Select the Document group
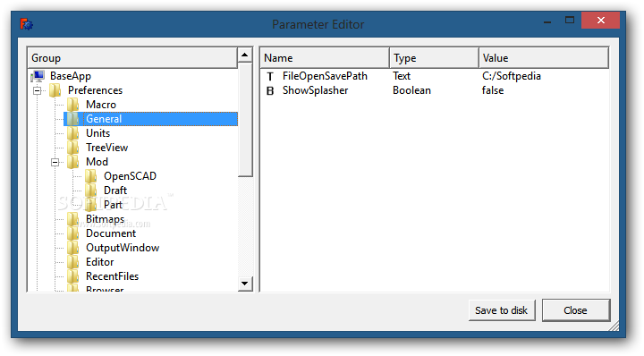644x356 pixels. tap(111, 233)
